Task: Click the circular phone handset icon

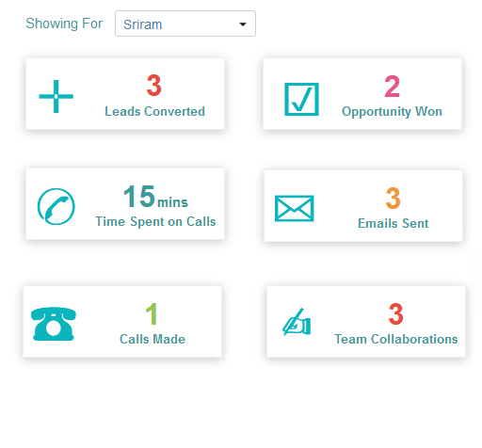Action: pos(56,206)
